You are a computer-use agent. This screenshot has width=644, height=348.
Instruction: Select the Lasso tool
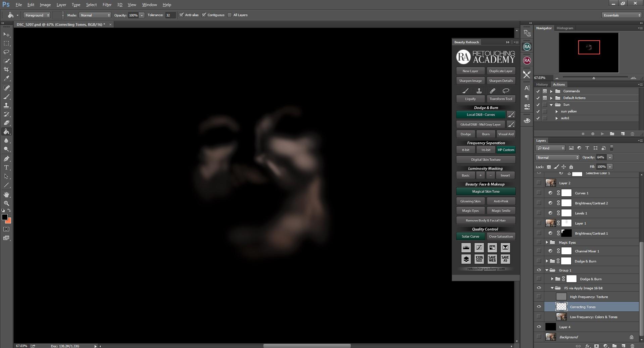6,52
